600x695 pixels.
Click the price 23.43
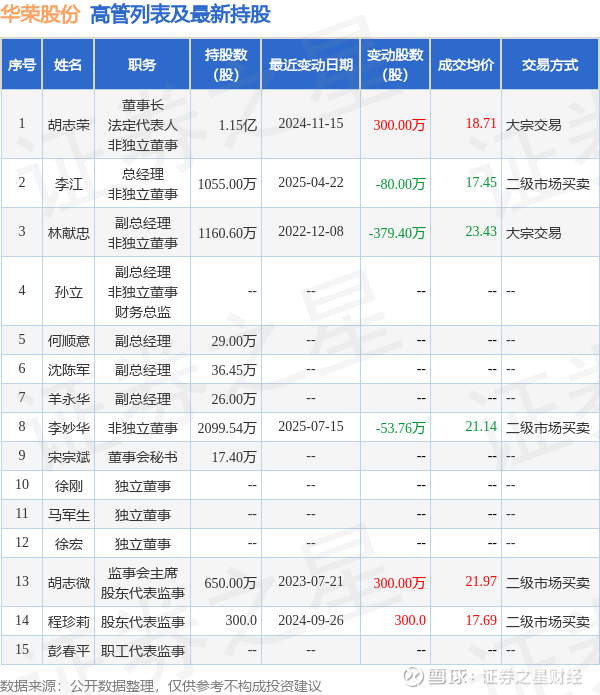pyautogui.click(x=481, y=231)
